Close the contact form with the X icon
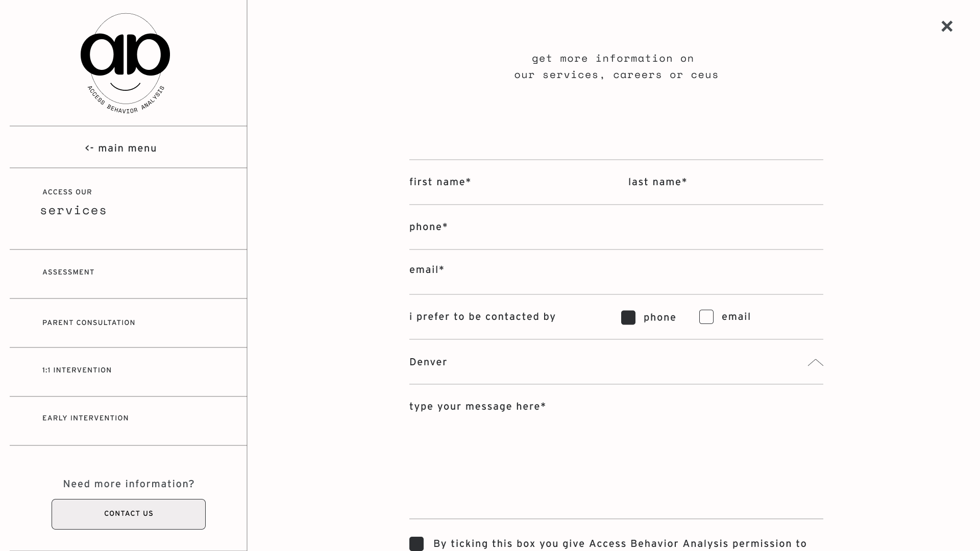The width and height of the screenshot is (980, 551). point(947,27)
